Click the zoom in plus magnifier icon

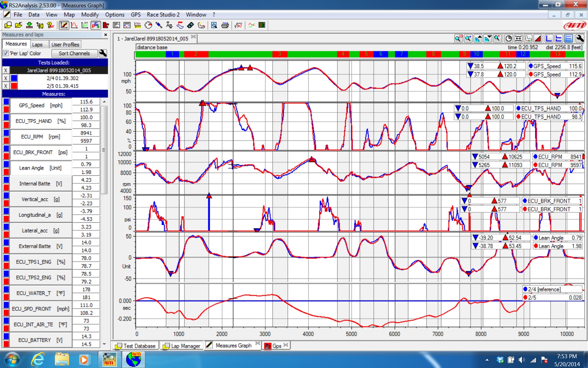(x=468, y=39)
